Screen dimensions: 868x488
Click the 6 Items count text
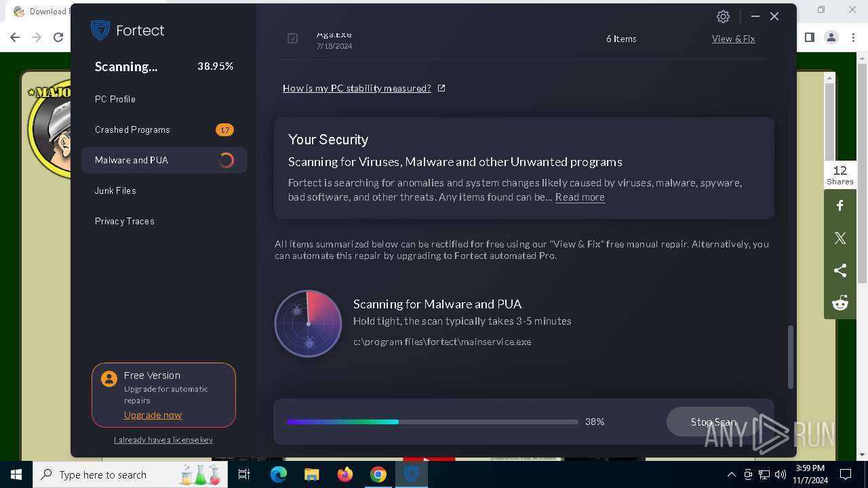621,39
